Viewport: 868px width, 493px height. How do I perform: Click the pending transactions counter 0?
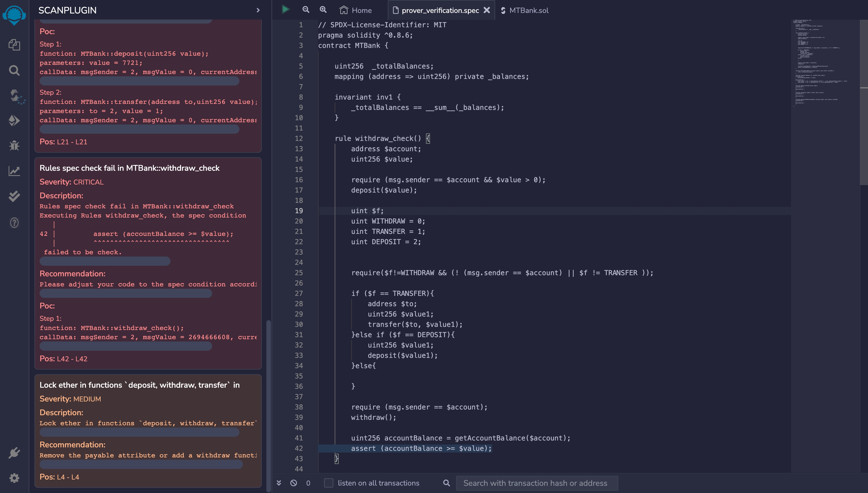coord(308,483)
